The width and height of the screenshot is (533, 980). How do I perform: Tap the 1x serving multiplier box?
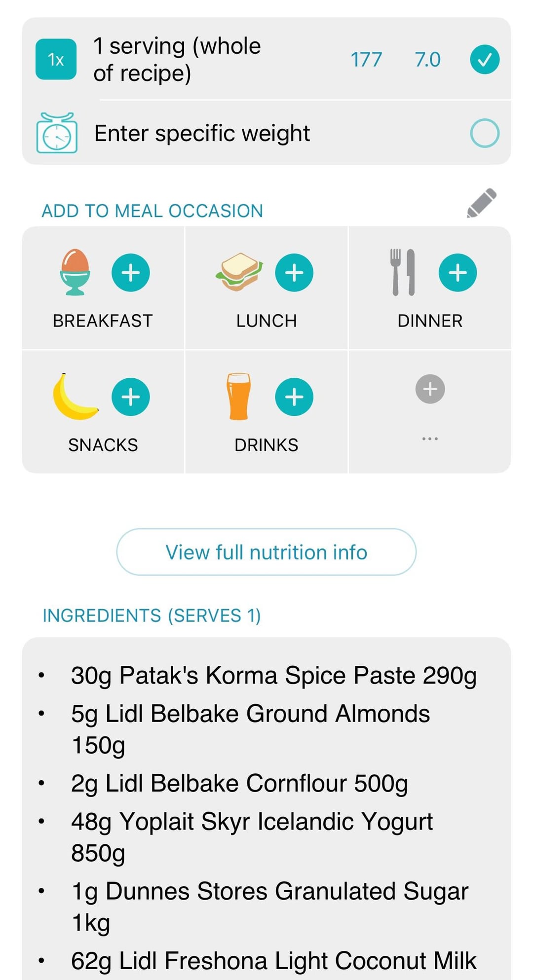click(x=56, y=59)
